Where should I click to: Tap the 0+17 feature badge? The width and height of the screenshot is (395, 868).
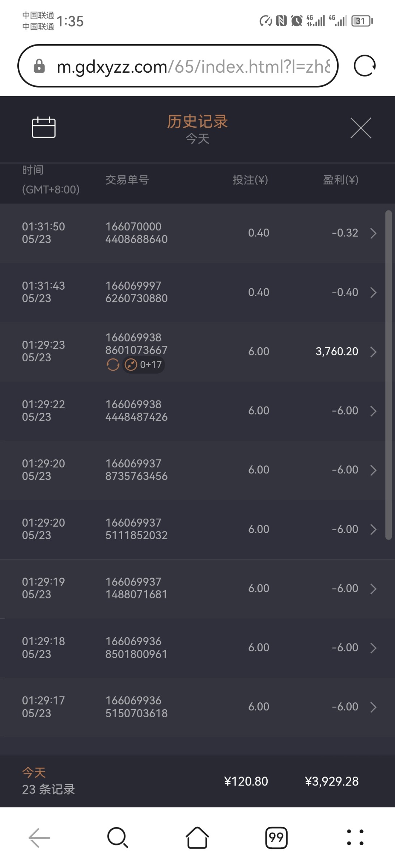[144, 365]
